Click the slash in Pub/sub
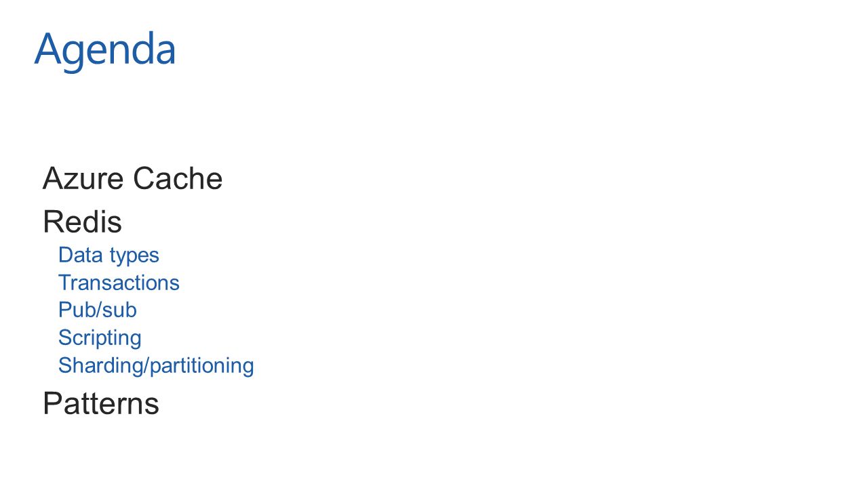The height and width of the screenshot is (488, 868). [100, 310]
